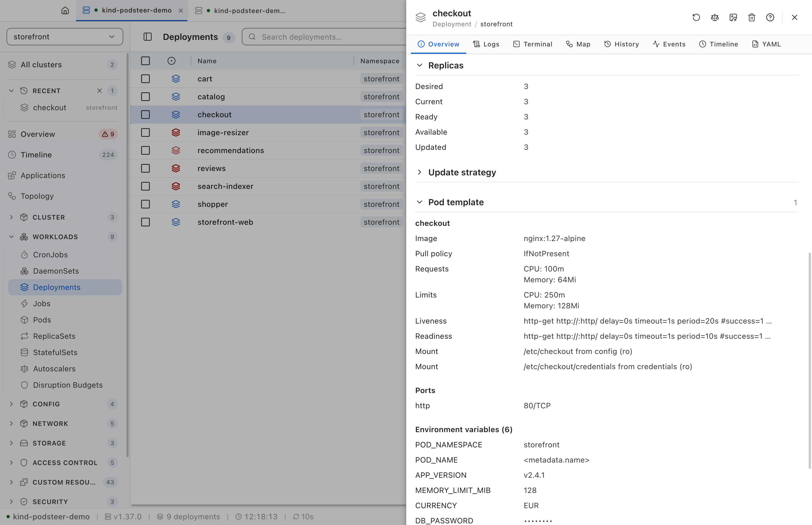Screen dimensions: 812x525
Task: Open Autoscalers under Workloads
Action: pyautogui.click(x=65, y=369)
